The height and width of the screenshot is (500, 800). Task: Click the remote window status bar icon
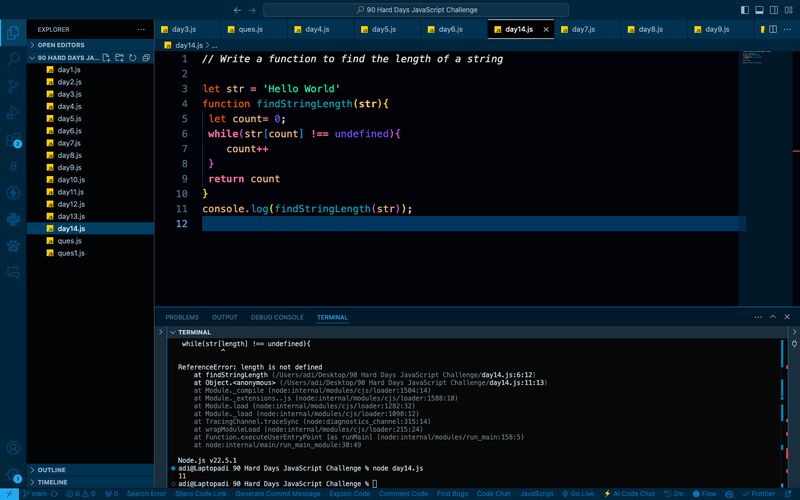[x=9, y=494]
